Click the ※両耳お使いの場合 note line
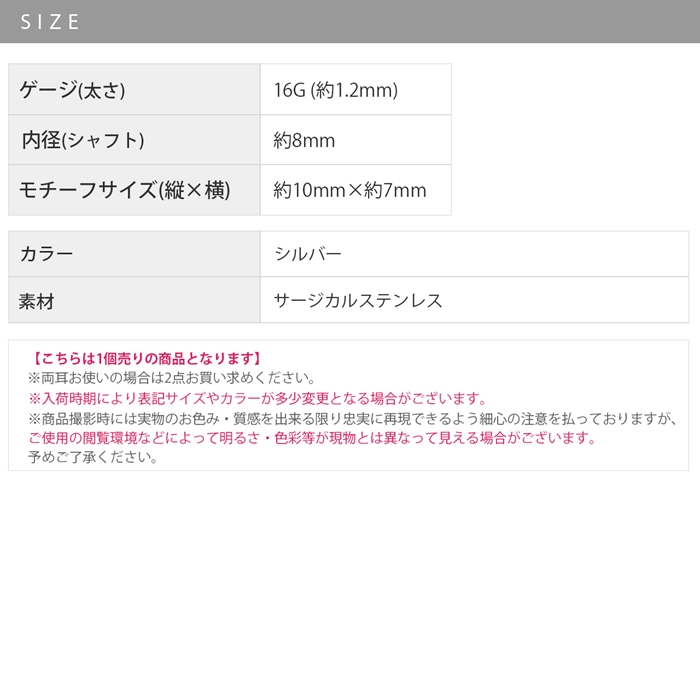Image resolution: width=700 pixels, height=700 pixels. (172, 378)
